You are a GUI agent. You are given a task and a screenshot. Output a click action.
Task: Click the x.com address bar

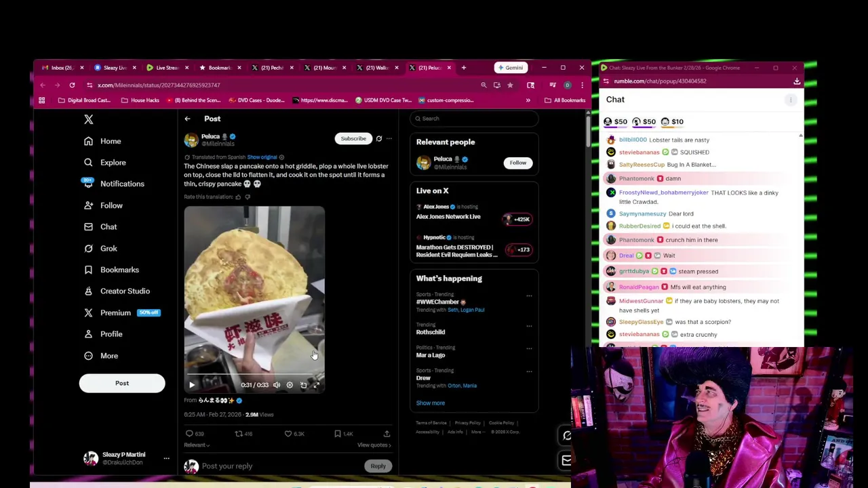[285, 85]
